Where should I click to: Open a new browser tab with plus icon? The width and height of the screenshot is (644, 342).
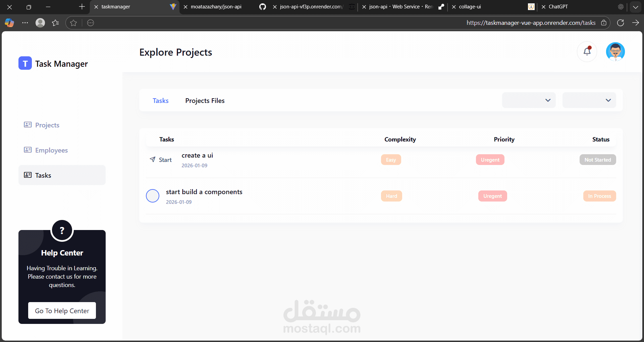click(82, 7)
